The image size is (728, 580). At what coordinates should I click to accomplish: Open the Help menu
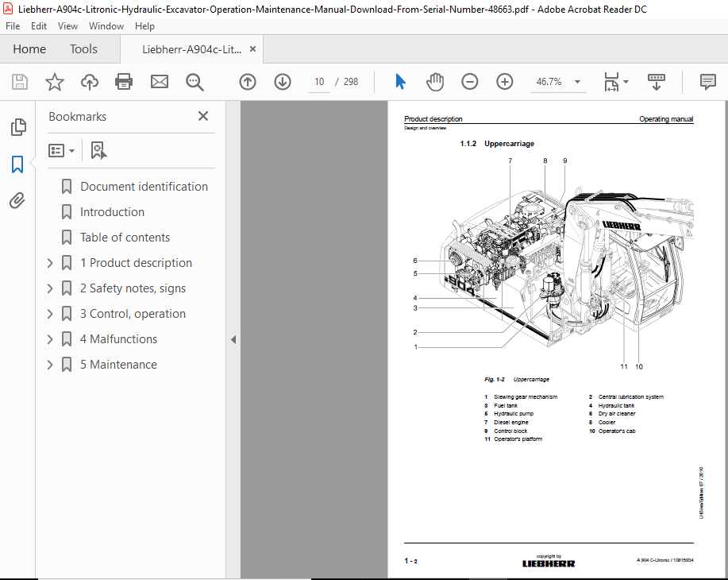pyautogui.click(x=144, y=26)
